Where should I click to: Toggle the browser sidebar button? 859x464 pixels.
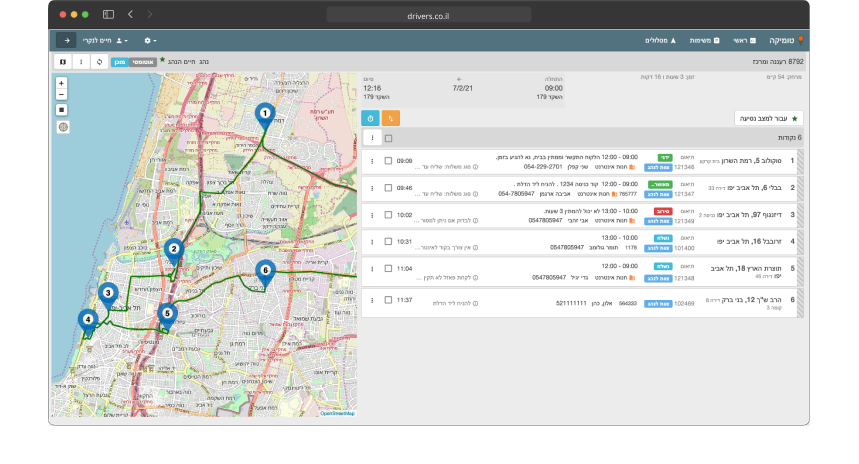tap(108, 15)
